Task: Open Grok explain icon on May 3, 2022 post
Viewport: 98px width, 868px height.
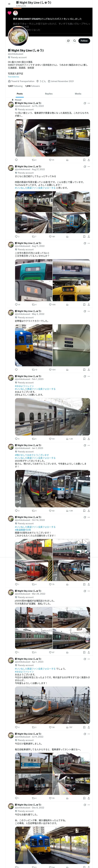Action: click(84, 311)
